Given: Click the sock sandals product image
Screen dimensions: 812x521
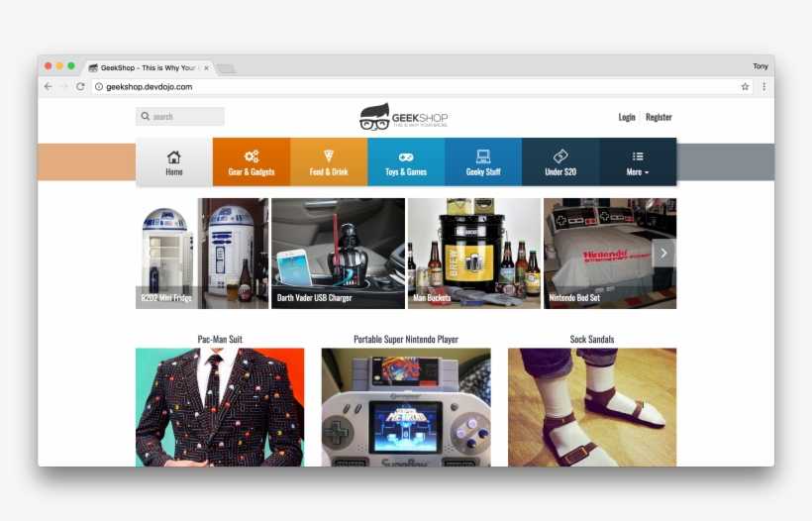Looking at the screenshot, I should (592, 407).
